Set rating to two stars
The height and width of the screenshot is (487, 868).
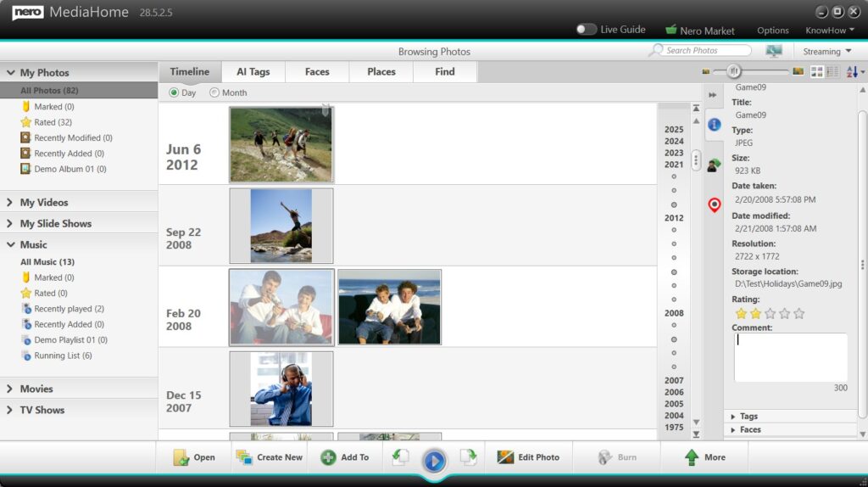coord(755,314)
